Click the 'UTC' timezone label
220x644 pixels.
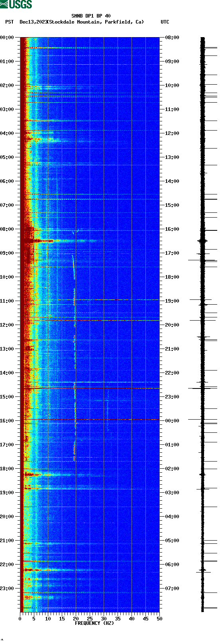coord(165,22)
